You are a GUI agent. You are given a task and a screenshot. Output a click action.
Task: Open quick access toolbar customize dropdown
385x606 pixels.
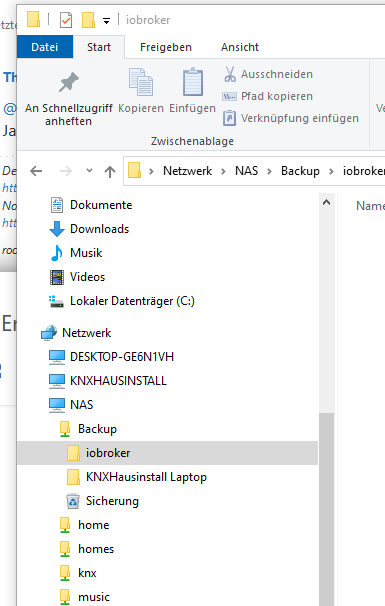[106, 20]
